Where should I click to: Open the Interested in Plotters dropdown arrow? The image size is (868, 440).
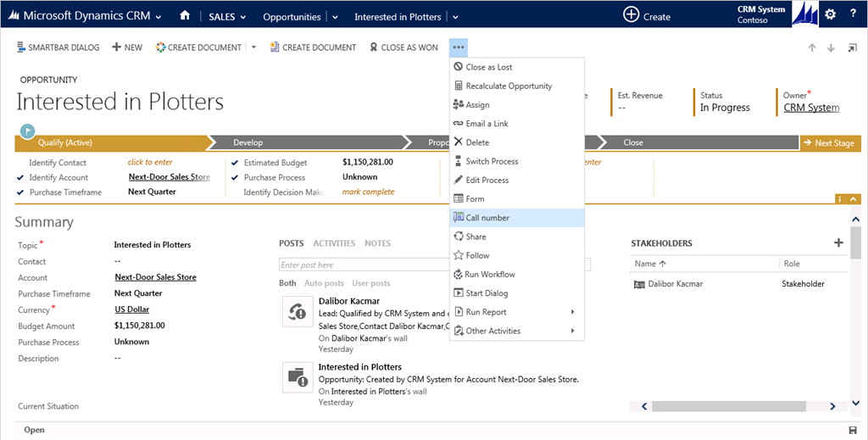tap(455, 17)
